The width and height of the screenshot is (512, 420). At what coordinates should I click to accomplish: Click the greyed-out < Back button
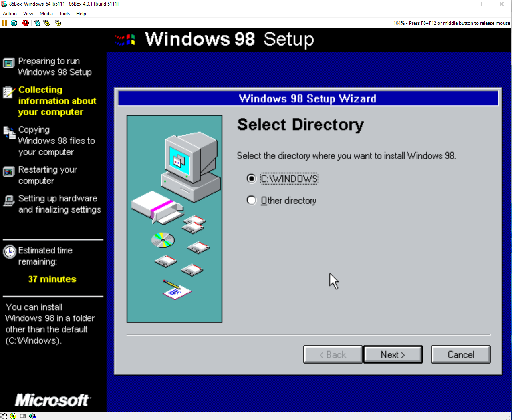[x=333, y=354]
